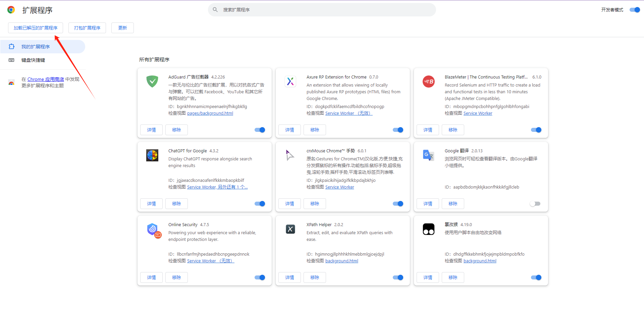Screen dimensions: 644x310
Task: Click the Chrome logo icon in header
Action: [11, 10]
